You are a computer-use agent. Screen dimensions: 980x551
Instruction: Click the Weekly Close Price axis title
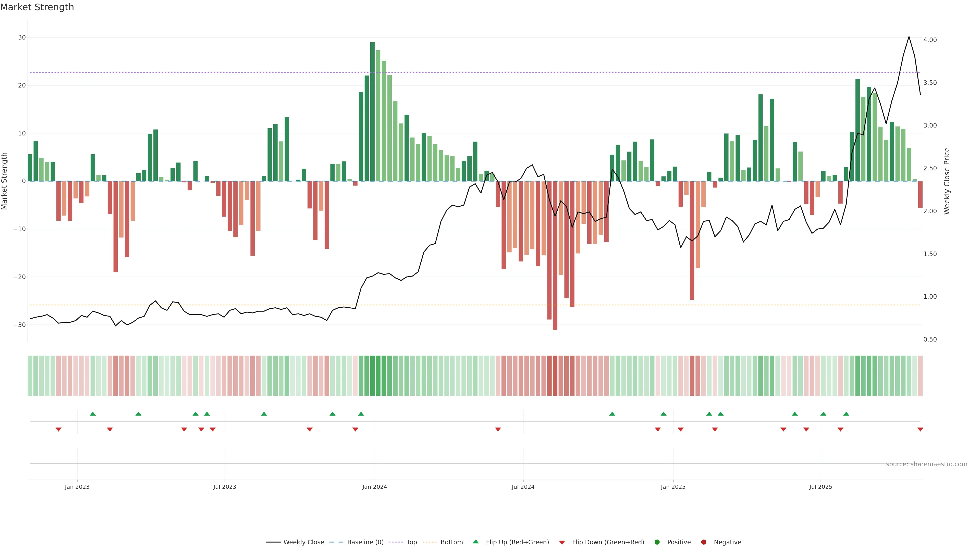click(947, 181)
